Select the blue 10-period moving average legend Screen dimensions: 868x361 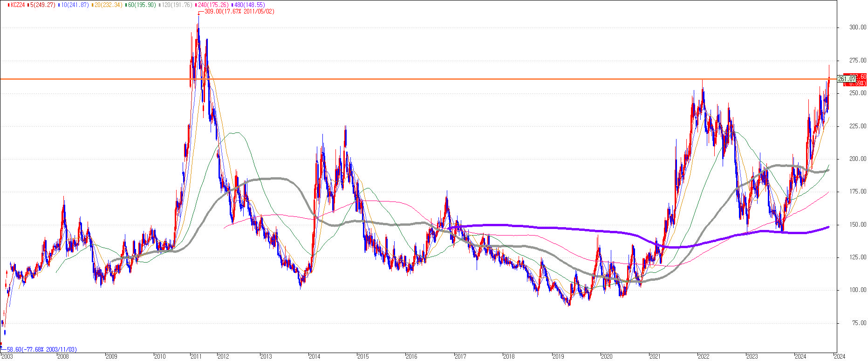point(75,5)
